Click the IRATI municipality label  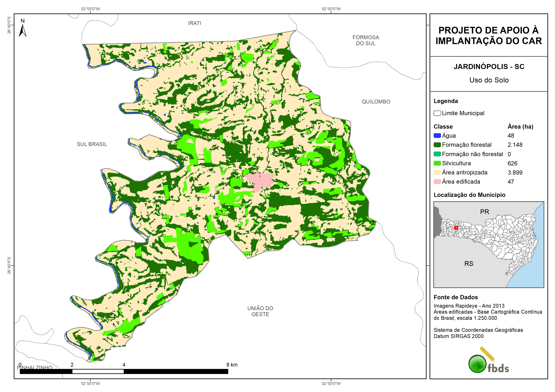(x=195, y=23)
